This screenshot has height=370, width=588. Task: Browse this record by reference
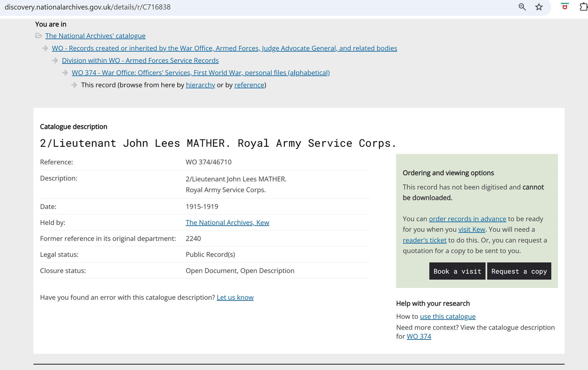249,85
